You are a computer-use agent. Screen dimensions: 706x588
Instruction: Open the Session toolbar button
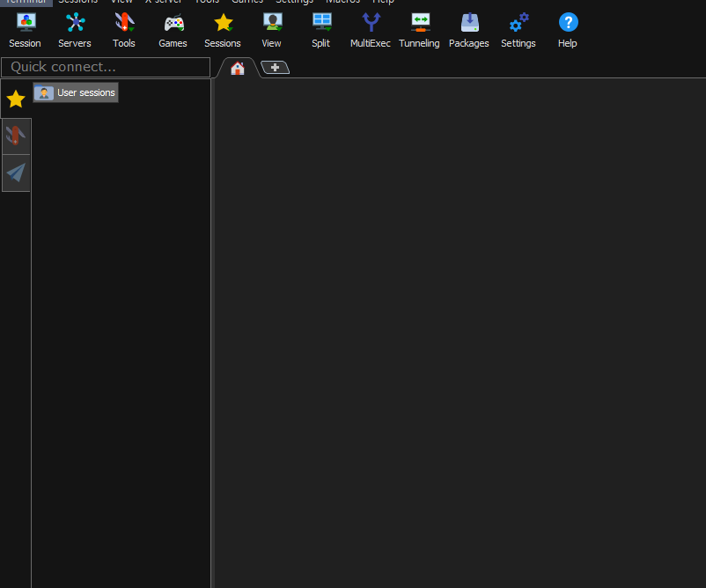[x=26, y=31]
